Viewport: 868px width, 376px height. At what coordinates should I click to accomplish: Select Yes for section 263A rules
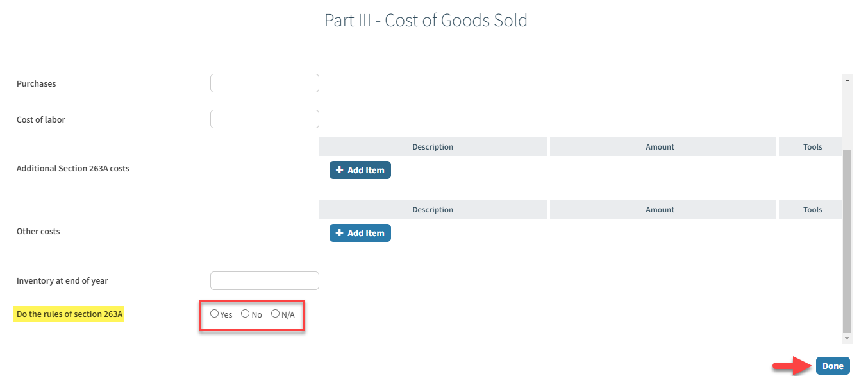coord(214,314)
